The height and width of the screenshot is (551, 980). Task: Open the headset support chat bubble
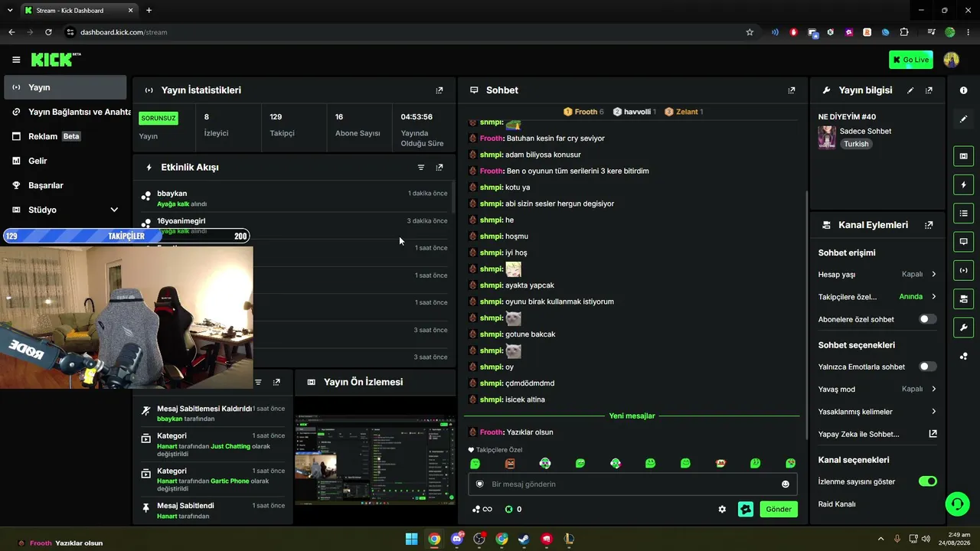coord(957,503)
